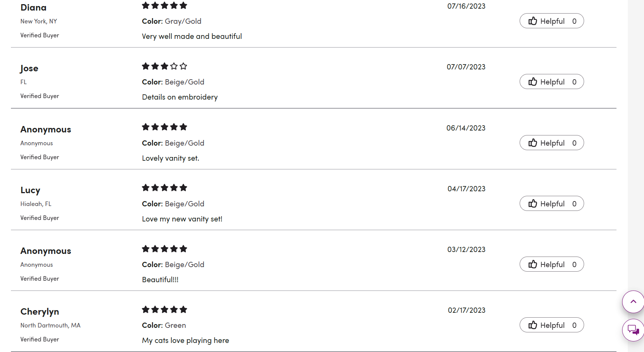Mark "My cats love playing here" review Helpful

point(552,325)
